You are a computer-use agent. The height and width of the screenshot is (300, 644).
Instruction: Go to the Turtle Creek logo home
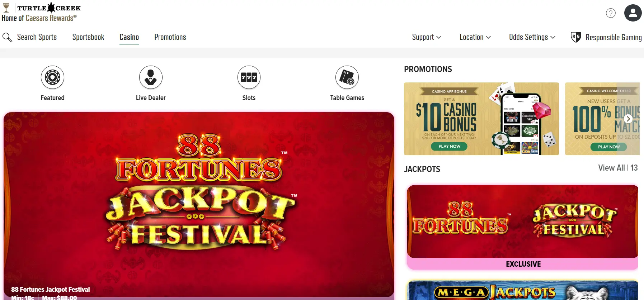(x=41, y=12)
